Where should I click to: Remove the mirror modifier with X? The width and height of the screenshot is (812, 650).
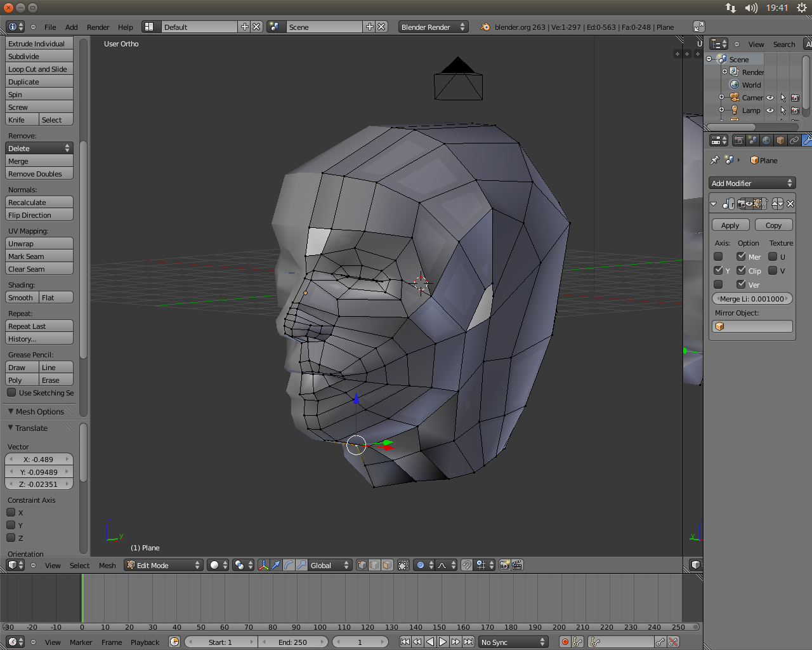click(x=790, y=204)
